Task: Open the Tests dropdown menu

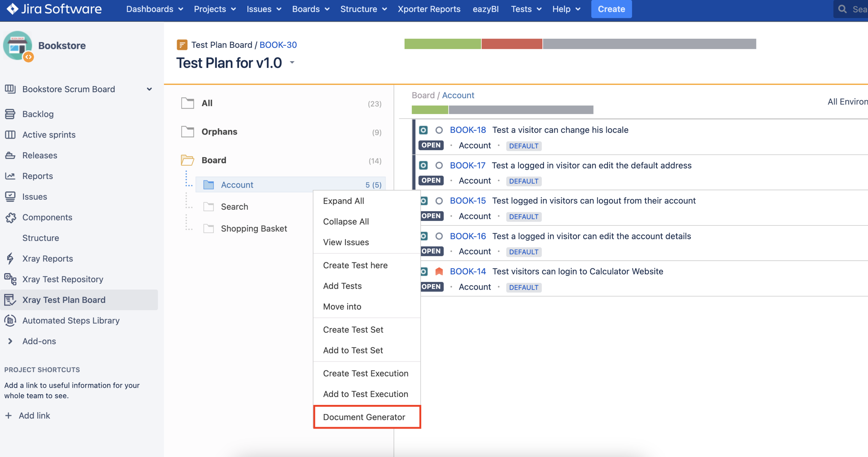Action: [x=526, y=9]
